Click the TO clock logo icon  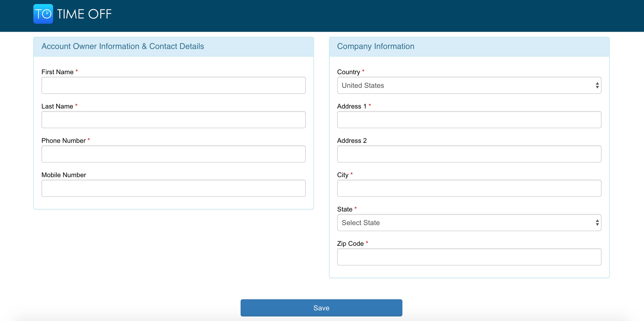click(43, 14)
